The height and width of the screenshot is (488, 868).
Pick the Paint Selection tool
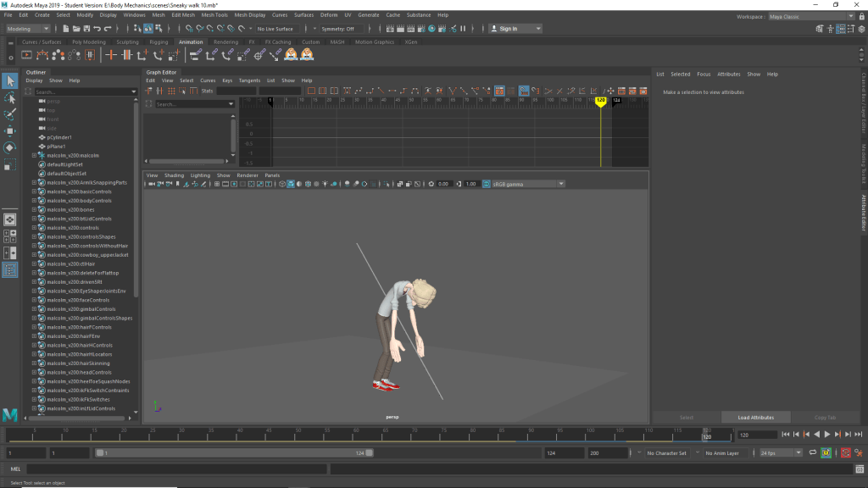point(10,114)
